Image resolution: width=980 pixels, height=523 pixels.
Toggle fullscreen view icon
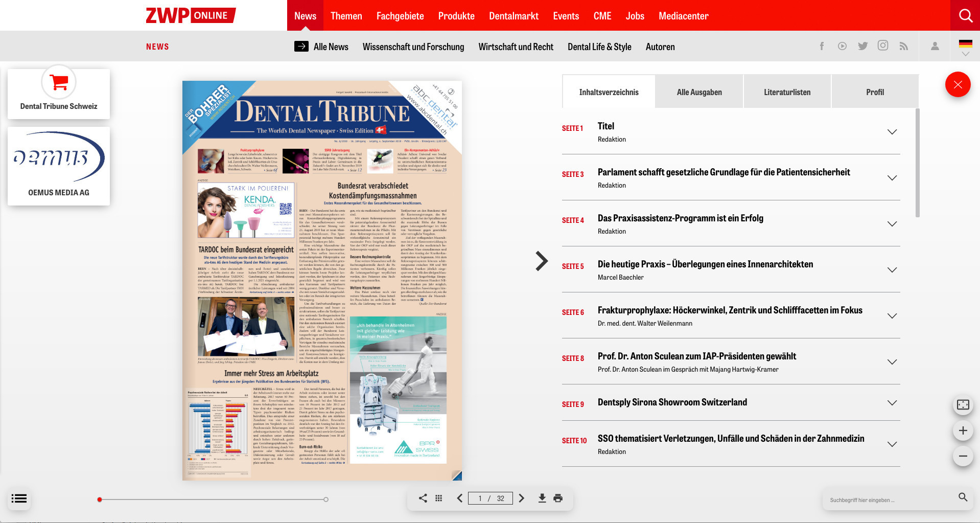coord(963,405)
